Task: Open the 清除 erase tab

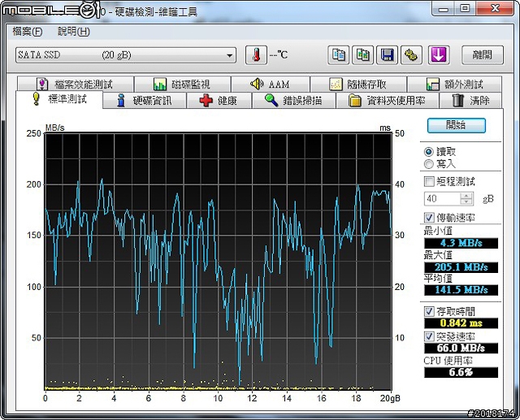Action: [x=471, y=101]
